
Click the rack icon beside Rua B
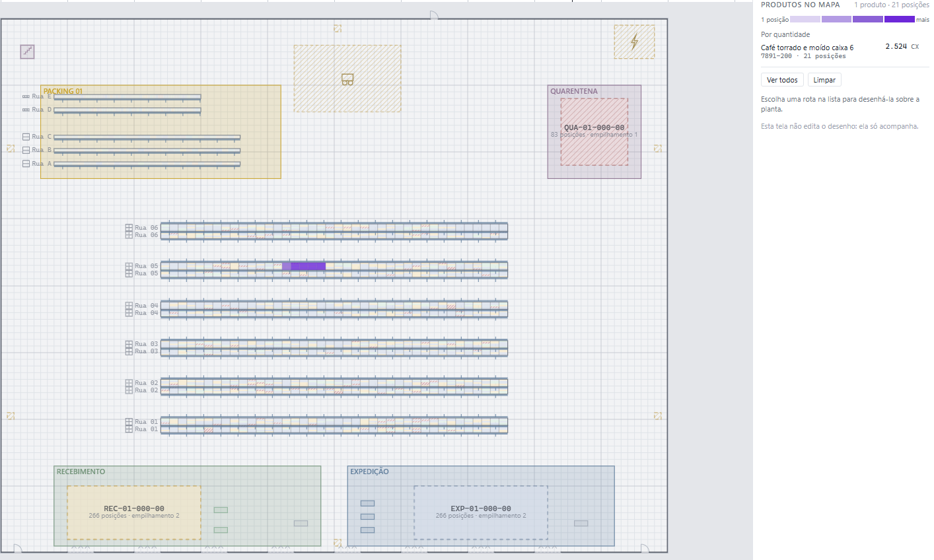(26, 150)
